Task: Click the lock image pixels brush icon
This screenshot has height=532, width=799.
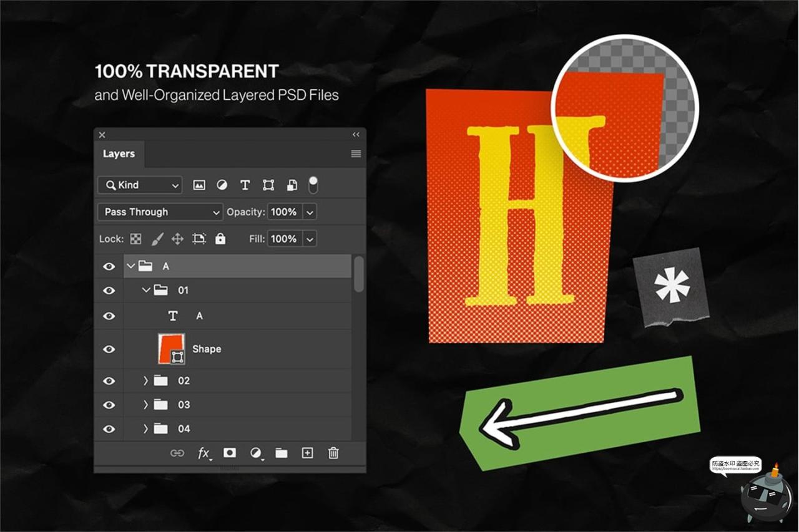Action: click(x=157, y=239)
